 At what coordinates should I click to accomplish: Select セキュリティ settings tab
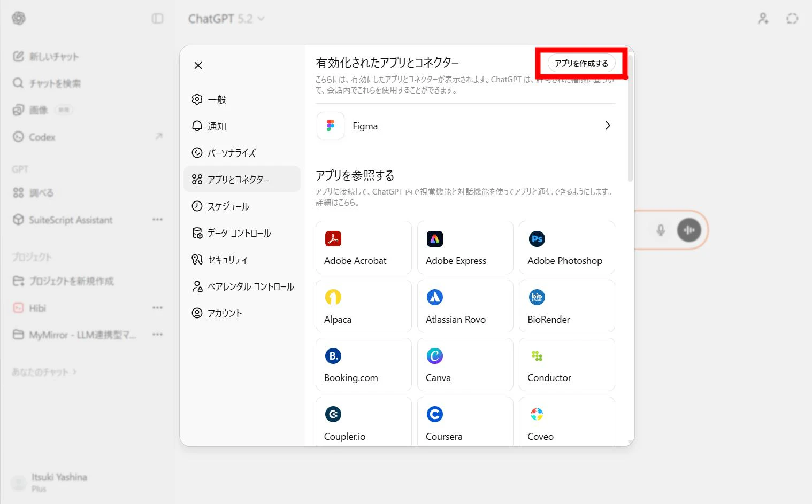(x=242, y=260)
